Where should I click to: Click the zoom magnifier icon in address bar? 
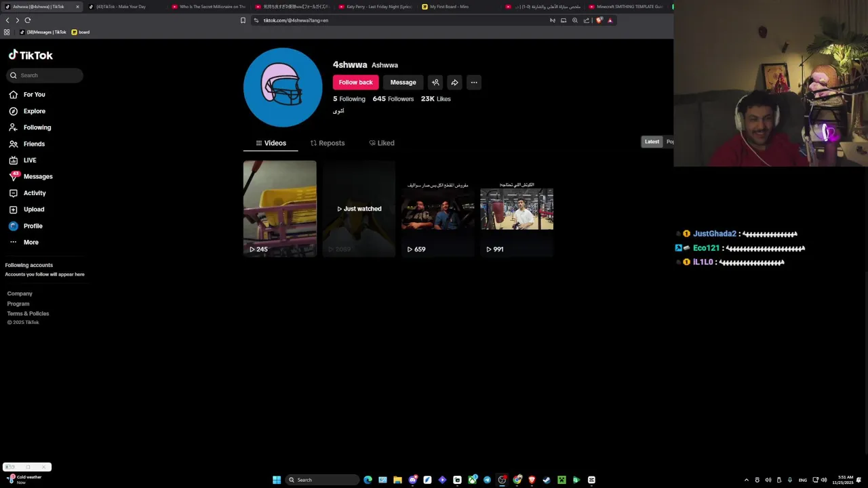pyautogui.click(x=575, y=20)
